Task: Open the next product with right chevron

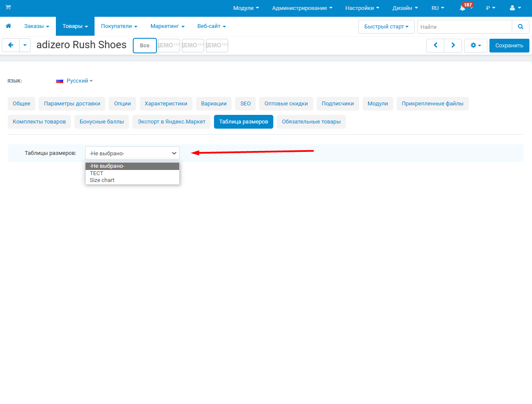Action: 453,46
